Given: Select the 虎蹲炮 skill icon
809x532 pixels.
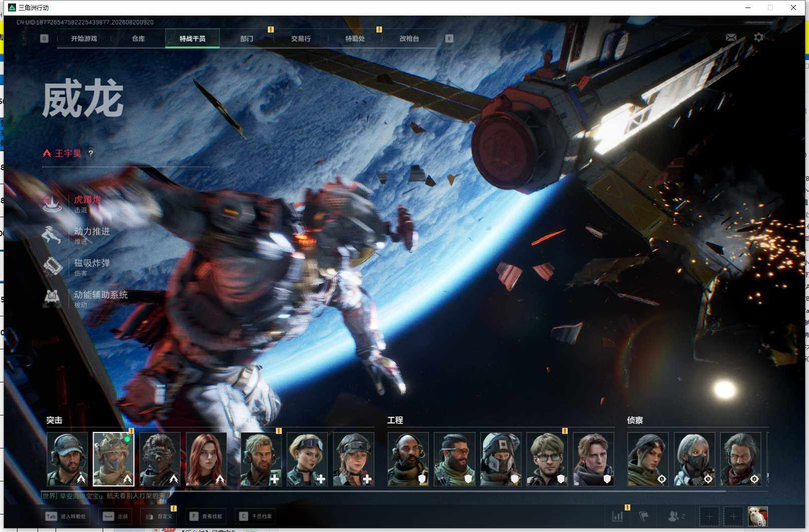Looking at the screenshot, I should pos(52,204).
